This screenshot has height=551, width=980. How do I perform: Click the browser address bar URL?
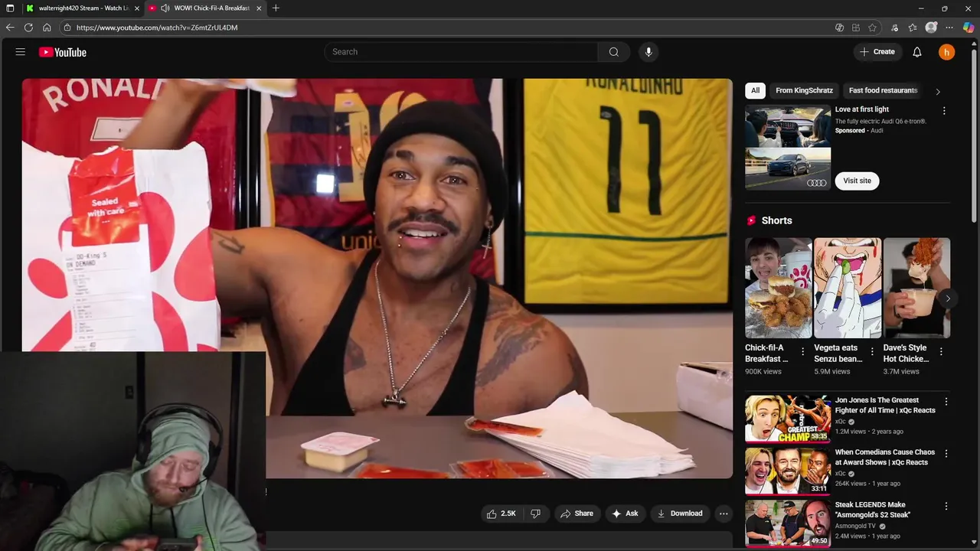click(x=157, y=28)
